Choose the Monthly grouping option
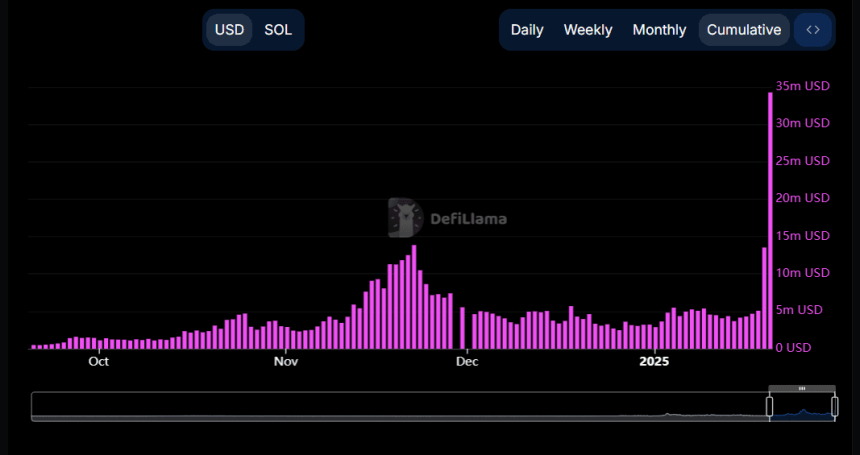 point(659,30)
